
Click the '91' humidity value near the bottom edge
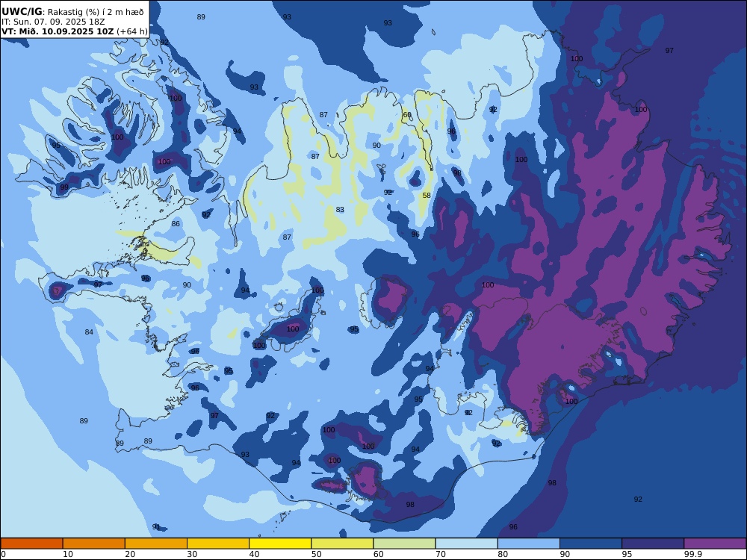pos(156,526)
